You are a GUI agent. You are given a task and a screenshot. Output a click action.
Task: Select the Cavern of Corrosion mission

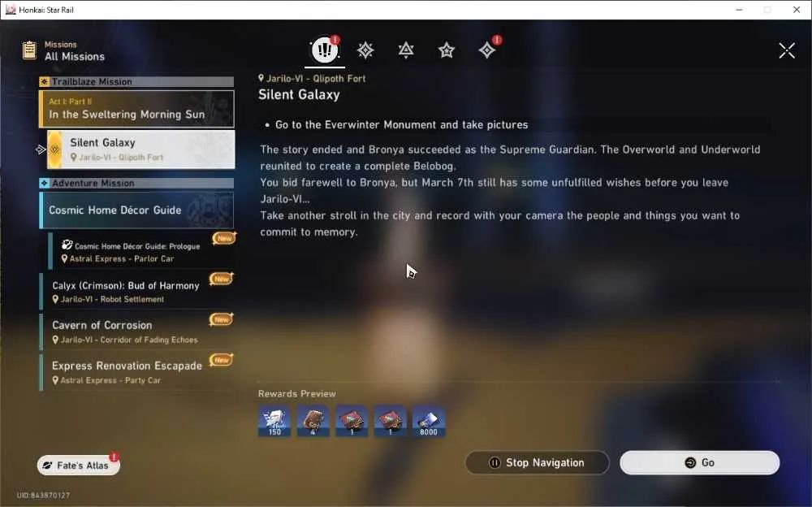(136, 331)
